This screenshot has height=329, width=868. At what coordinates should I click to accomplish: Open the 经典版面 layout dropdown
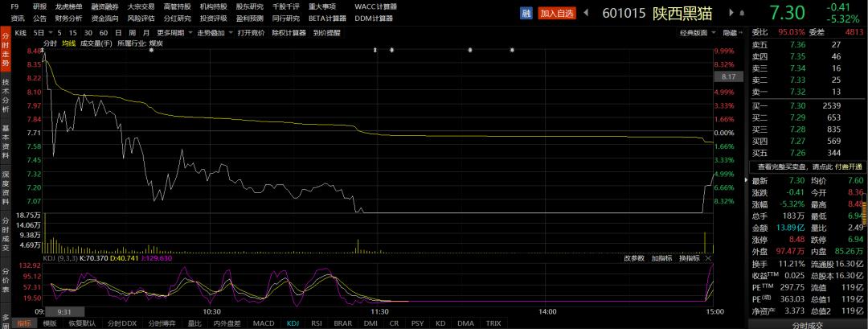(x=714, y=33)
